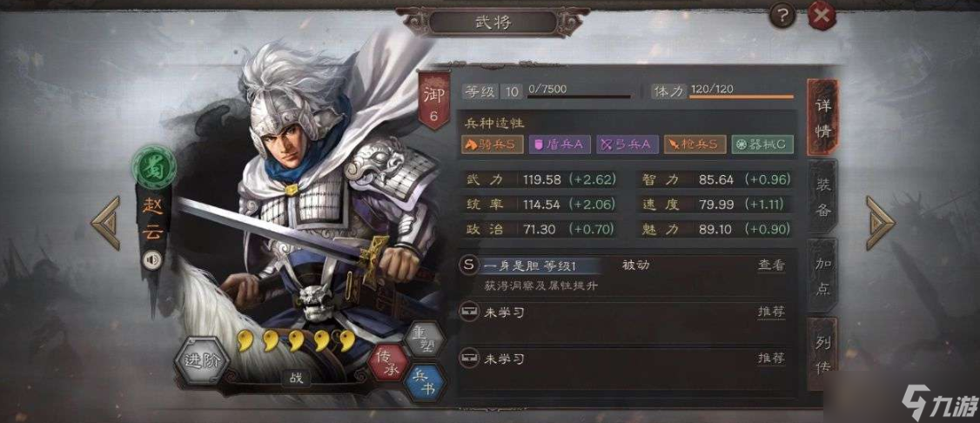
Task: Go to next general with right arrow
Action: [881, 223]
